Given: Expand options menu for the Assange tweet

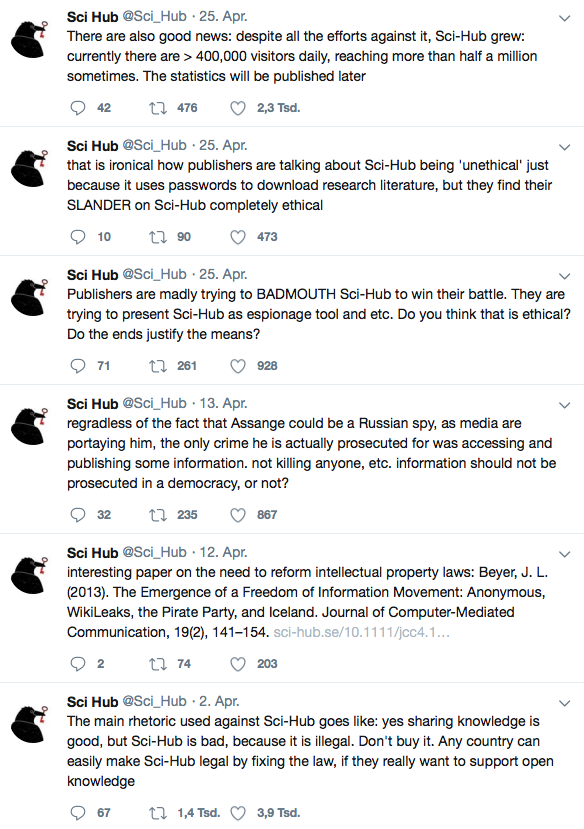Looking at the screenshot, I should coord(564,406).
